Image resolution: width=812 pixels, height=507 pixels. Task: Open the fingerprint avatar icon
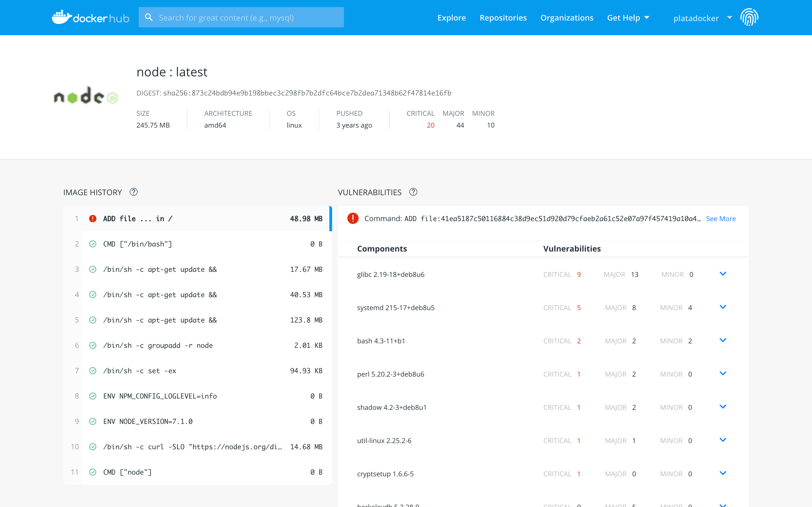749,17
